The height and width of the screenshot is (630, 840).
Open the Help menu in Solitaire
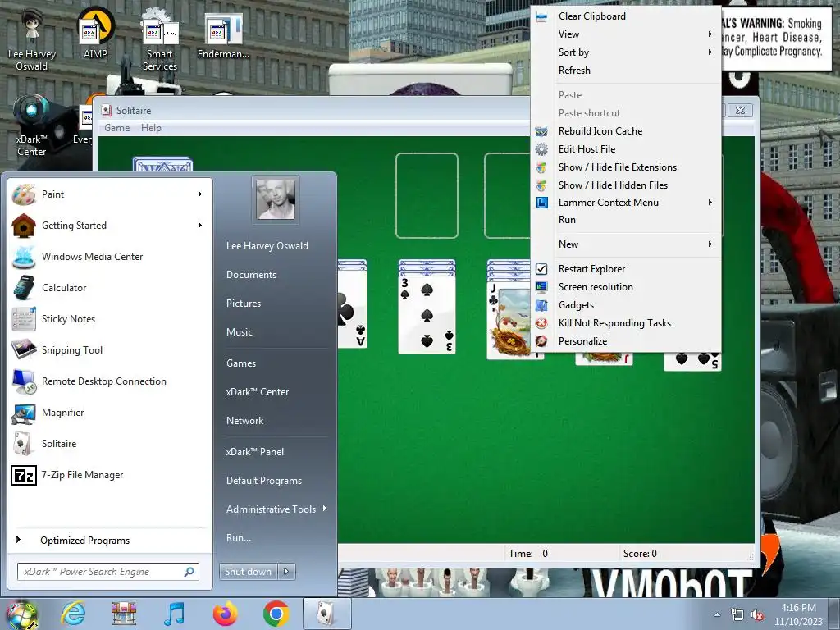pos(151,128)
